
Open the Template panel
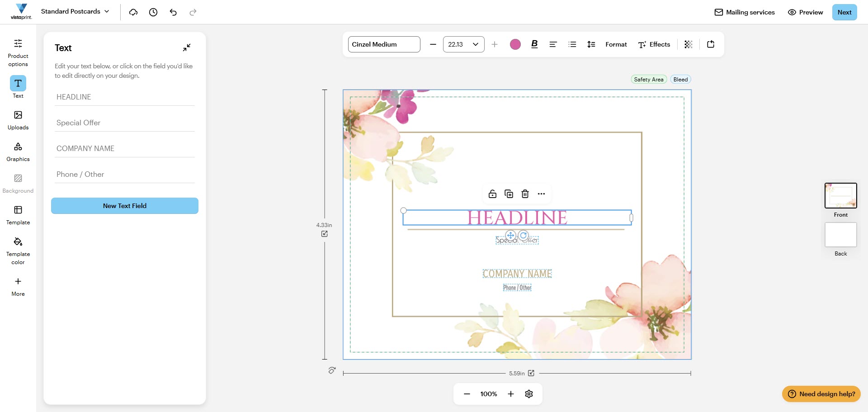coord(18,215)
